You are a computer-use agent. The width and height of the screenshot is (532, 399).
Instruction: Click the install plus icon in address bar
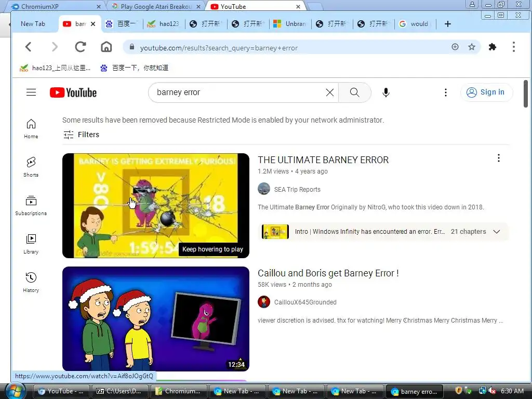pyautogui.click(x=455, y=47)
